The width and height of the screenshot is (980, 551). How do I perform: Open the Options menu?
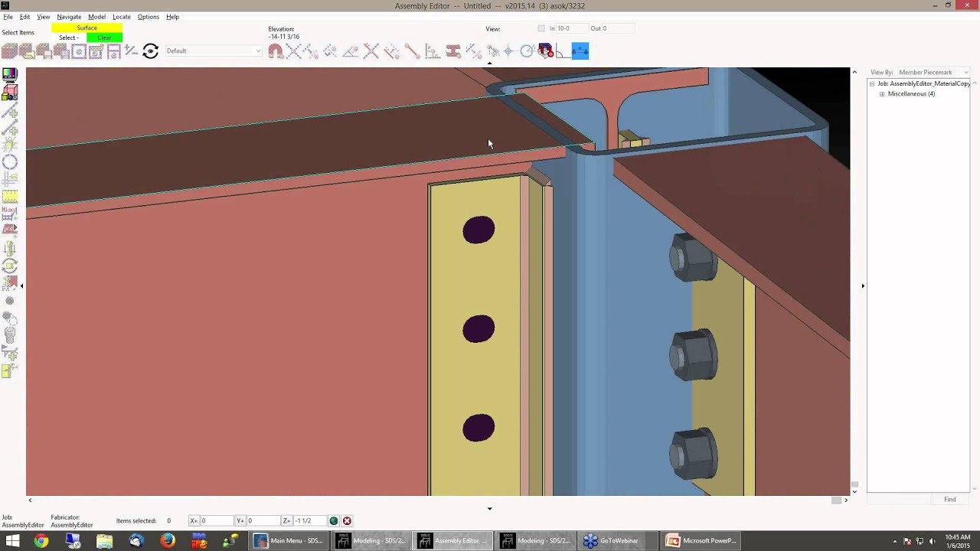click(149, 17)
